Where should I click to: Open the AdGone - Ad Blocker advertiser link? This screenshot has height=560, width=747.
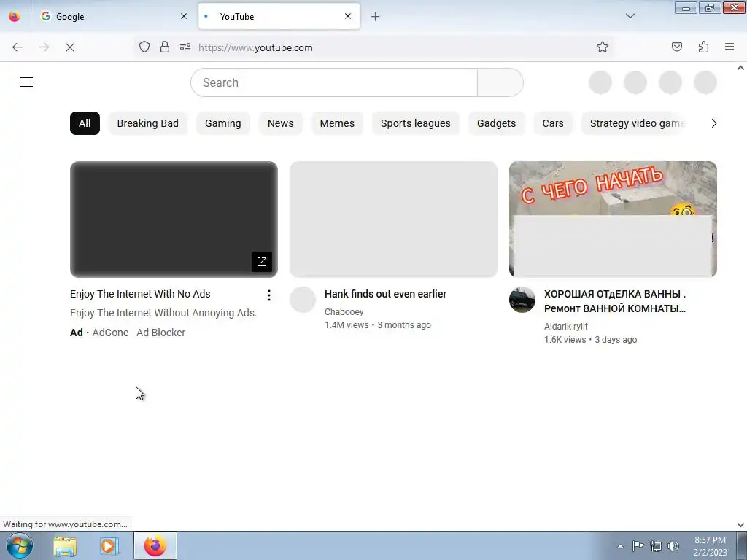tap(139, 332)
